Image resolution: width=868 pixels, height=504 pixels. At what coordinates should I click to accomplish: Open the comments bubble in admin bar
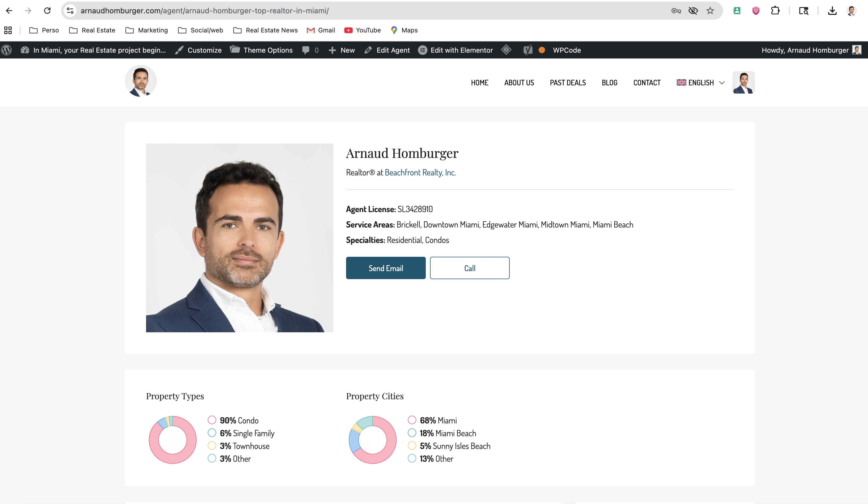[x=306, y=50]
